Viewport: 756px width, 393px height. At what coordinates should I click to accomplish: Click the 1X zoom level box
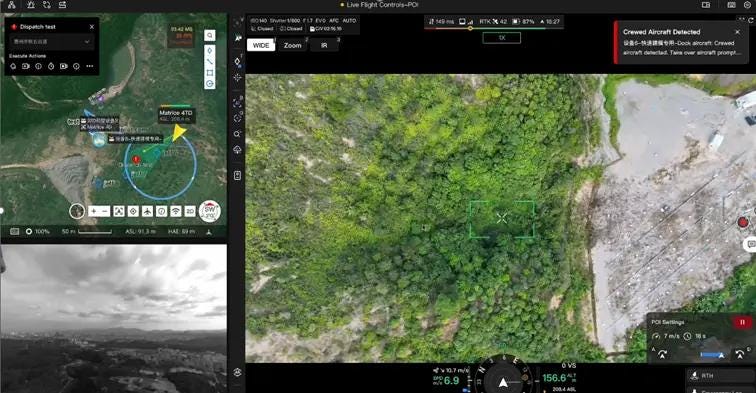502,38
